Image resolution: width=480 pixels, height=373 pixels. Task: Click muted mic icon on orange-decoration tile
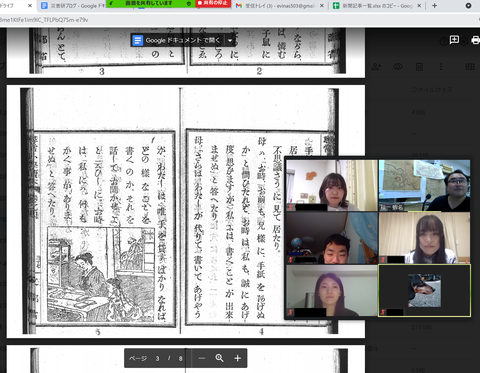[x=291, y=207]
